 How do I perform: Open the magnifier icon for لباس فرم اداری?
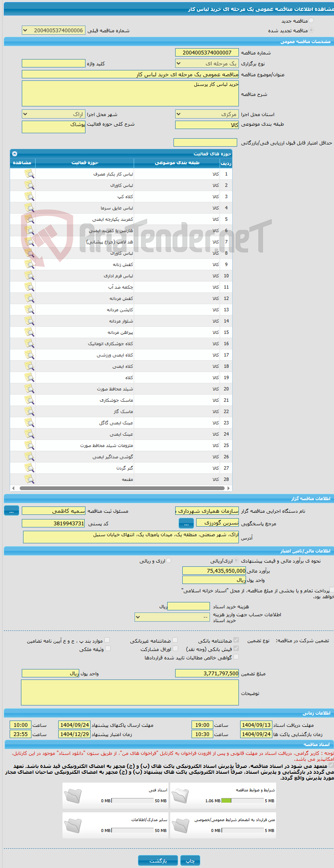tap(29, 276)
